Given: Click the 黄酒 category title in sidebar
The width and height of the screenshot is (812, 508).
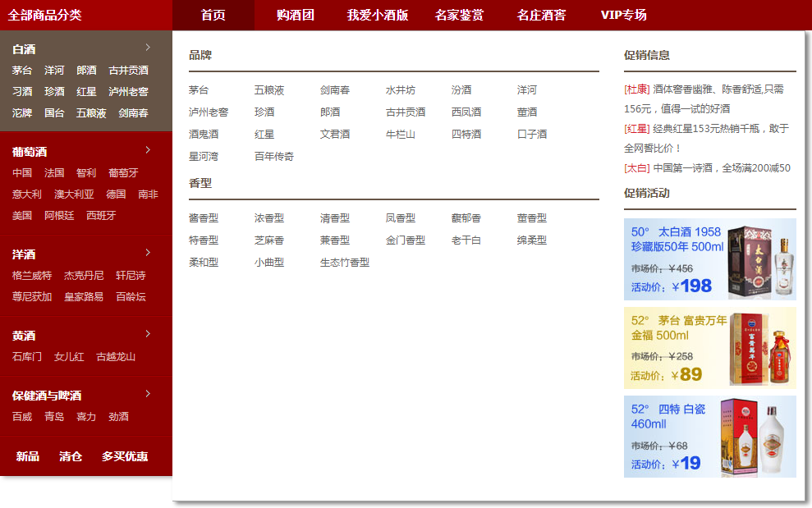Looking at the screenshot, I should click(x=24, y=336).
